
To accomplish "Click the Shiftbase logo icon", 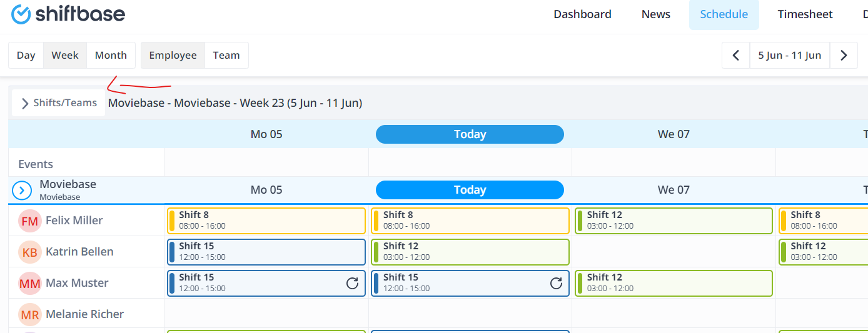I will click(x=21, y=14).
